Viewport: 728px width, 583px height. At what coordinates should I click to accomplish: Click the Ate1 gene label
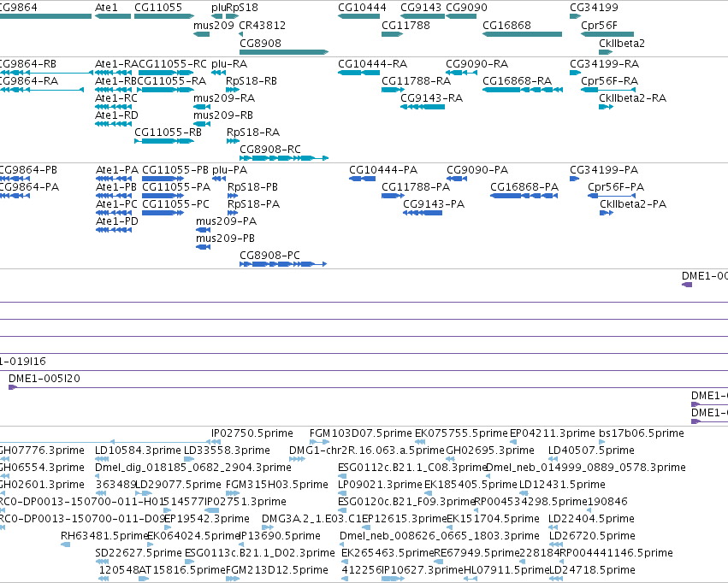pyautogui.click(x=106, y=8)
